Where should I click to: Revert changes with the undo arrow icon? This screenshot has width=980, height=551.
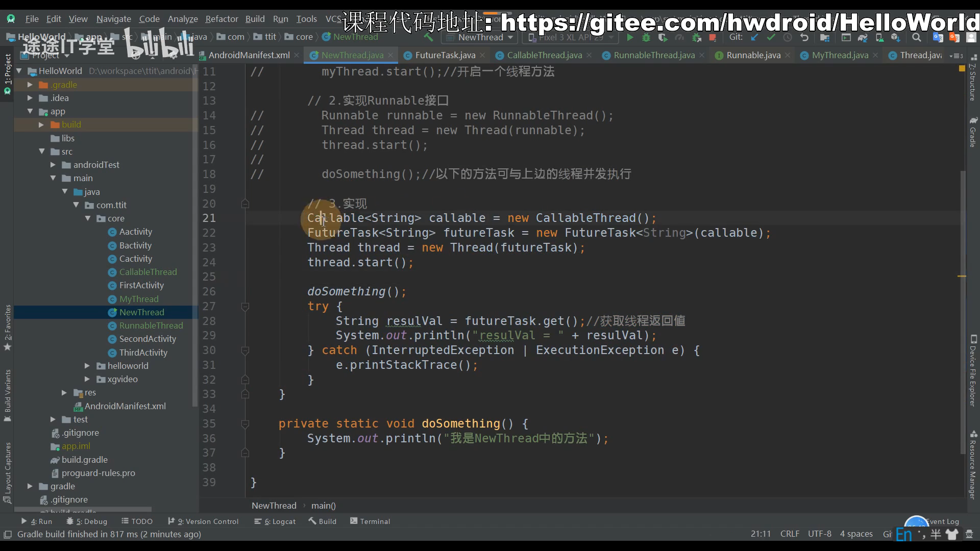pos(804,37)
